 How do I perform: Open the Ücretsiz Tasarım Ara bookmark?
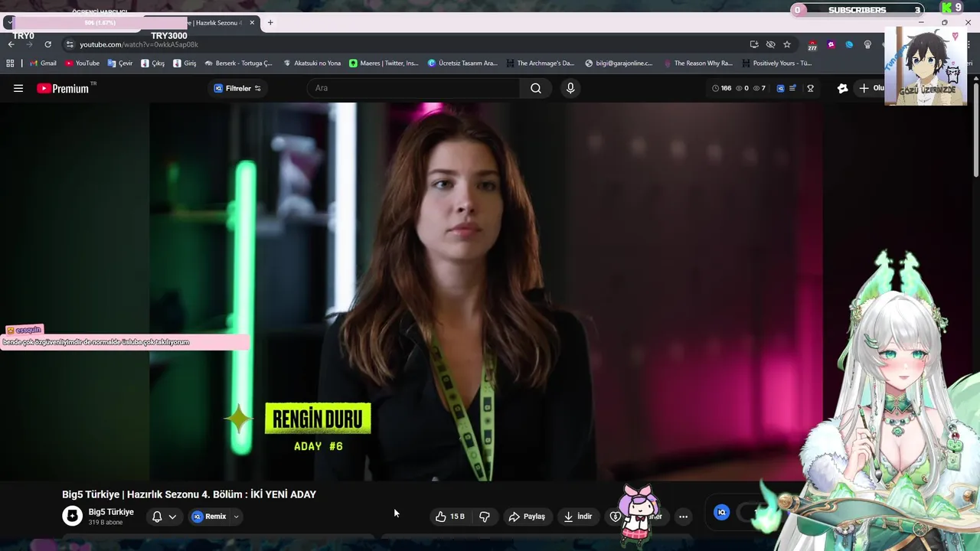tap(462, 64)
